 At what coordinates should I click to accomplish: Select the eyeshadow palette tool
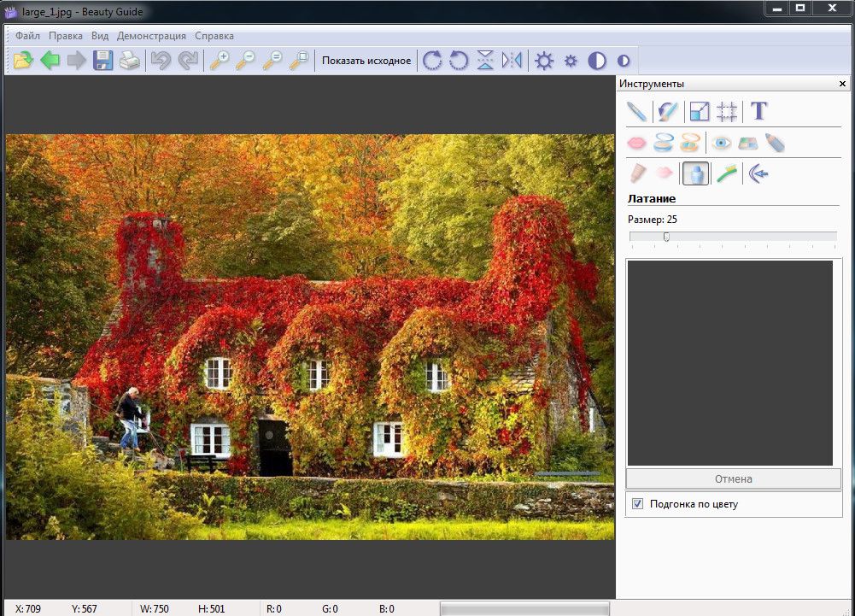(x=748, y=144)
